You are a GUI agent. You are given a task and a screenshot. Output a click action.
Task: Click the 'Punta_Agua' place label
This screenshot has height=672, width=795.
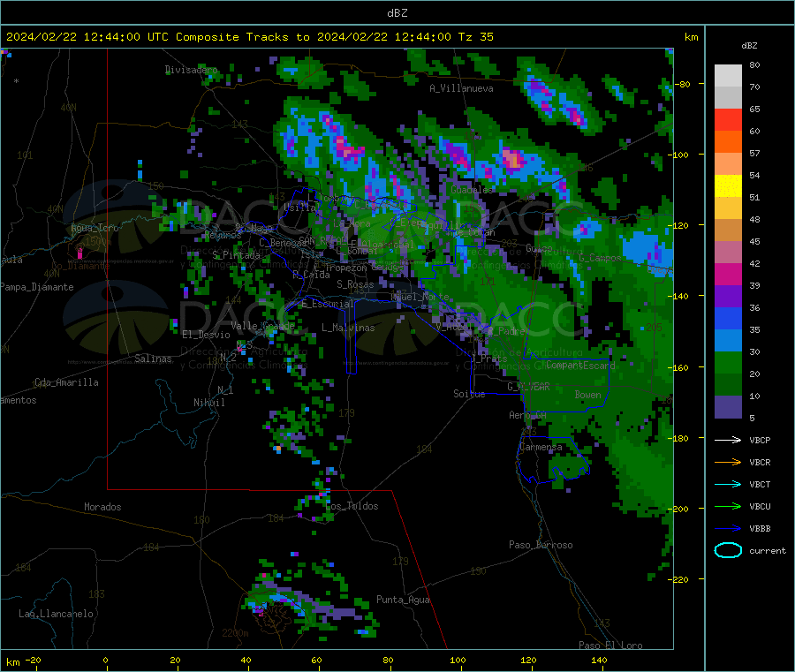click(403, 600)
